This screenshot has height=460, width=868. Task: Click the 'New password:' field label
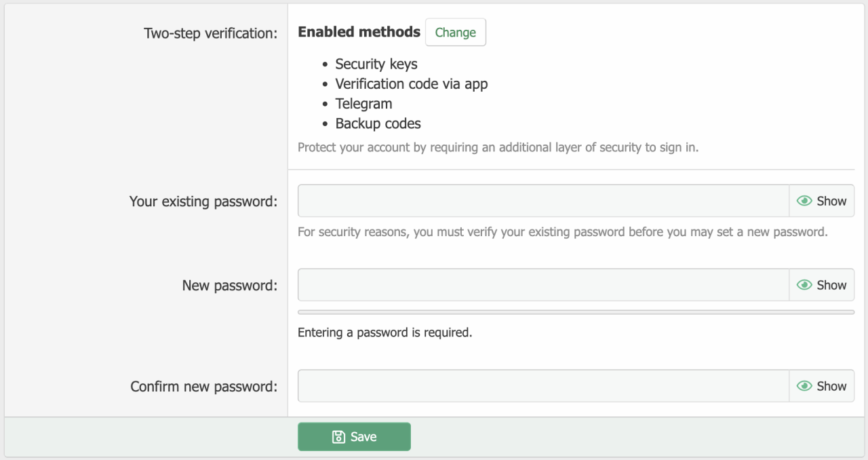(229, 286)
